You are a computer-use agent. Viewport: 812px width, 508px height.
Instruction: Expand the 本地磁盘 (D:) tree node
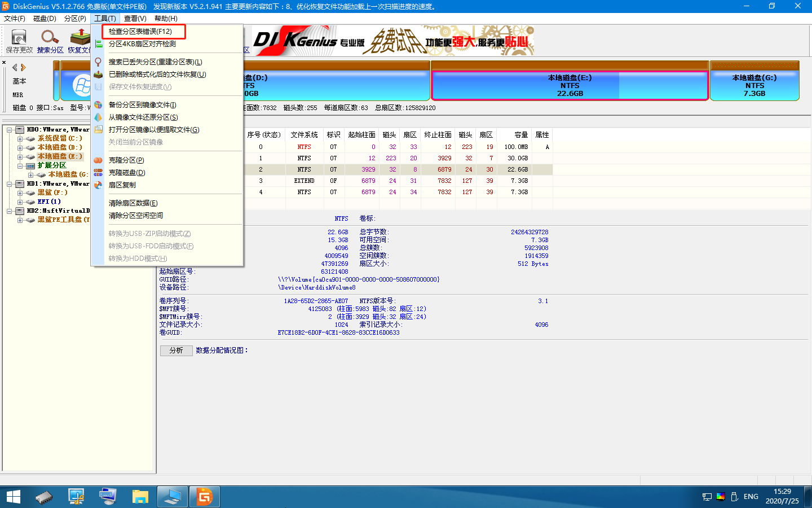coord(20,148)
